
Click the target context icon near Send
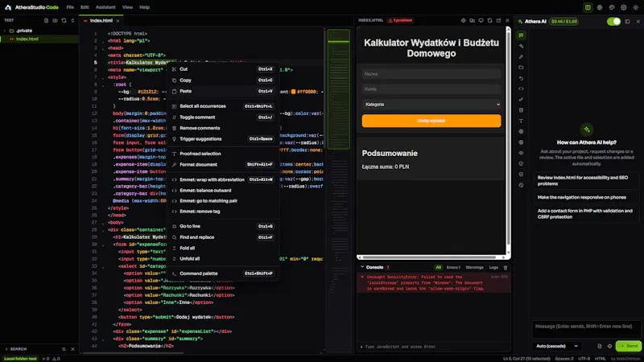pyautogui.click(x=609, y=346)
